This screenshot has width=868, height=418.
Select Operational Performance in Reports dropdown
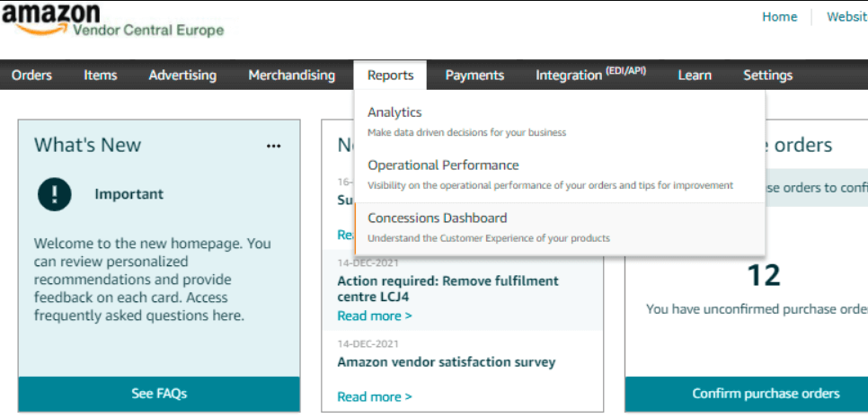coord(560,174)
